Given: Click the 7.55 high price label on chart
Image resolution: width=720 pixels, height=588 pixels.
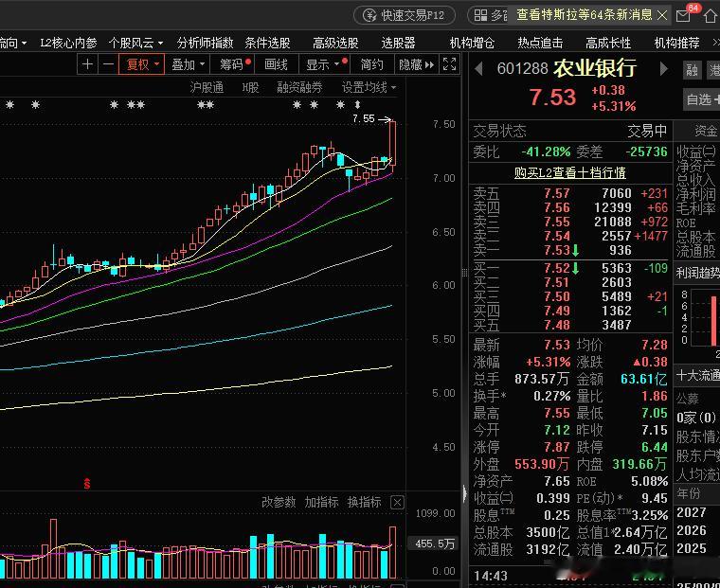Looking at the screenshot, I should [364, 119].
